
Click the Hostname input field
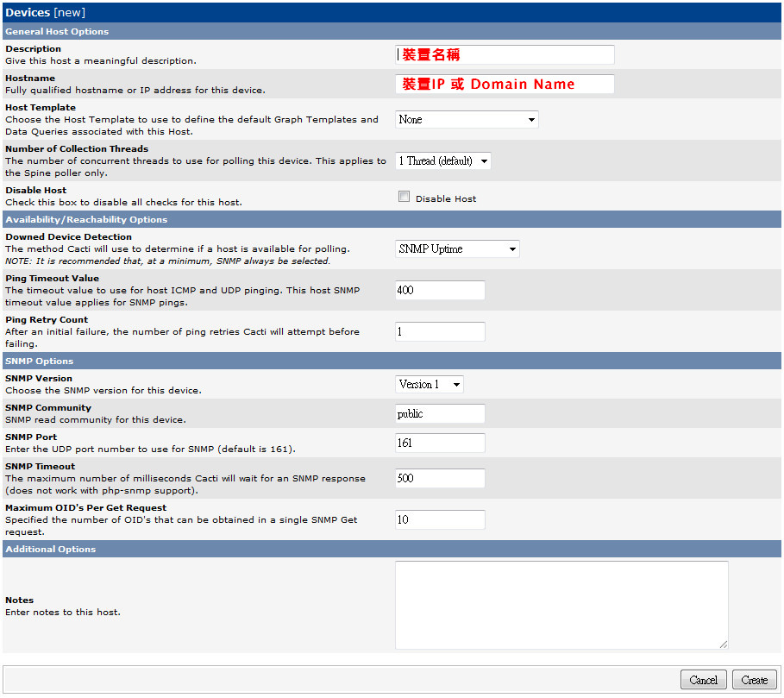click(x=505, y=84)
